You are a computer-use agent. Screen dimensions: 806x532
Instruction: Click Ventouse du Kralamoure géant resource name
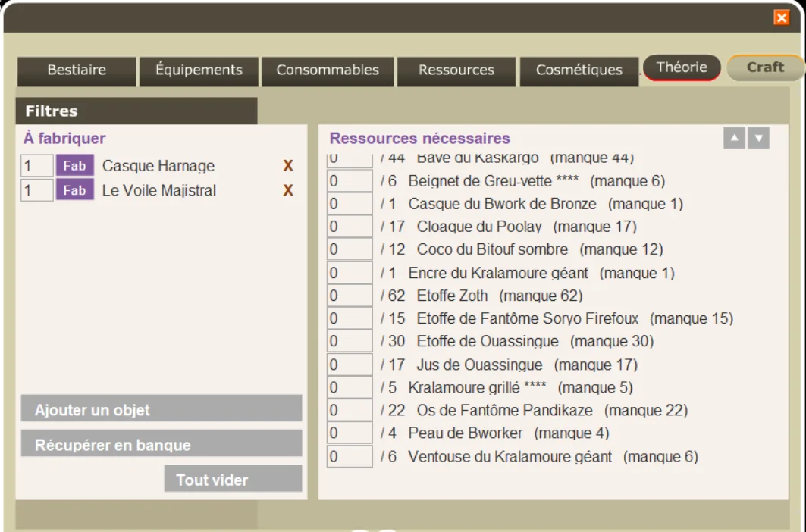point(510,456)
